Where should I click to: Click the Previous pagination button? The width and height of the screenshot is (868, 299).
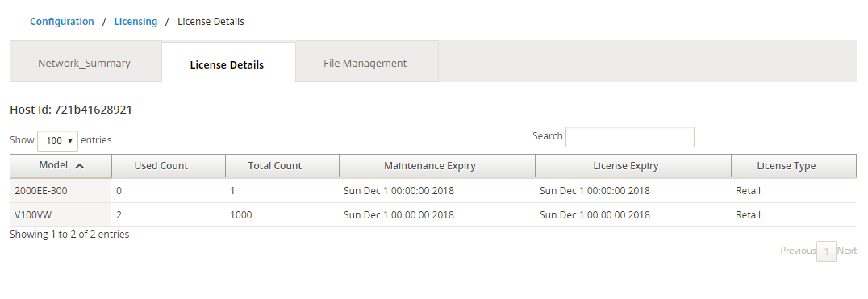tap(799, 251)
